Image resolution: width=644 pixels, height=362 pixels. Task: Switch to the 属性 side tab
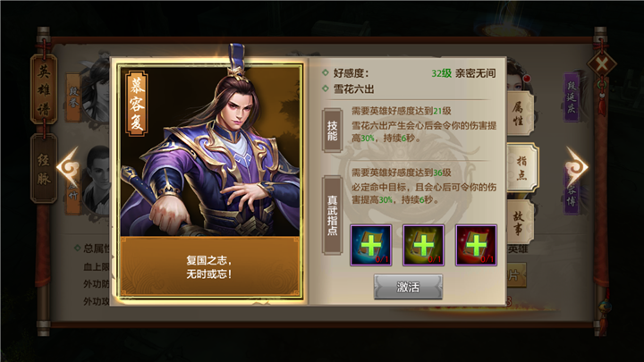coord(520,114)
